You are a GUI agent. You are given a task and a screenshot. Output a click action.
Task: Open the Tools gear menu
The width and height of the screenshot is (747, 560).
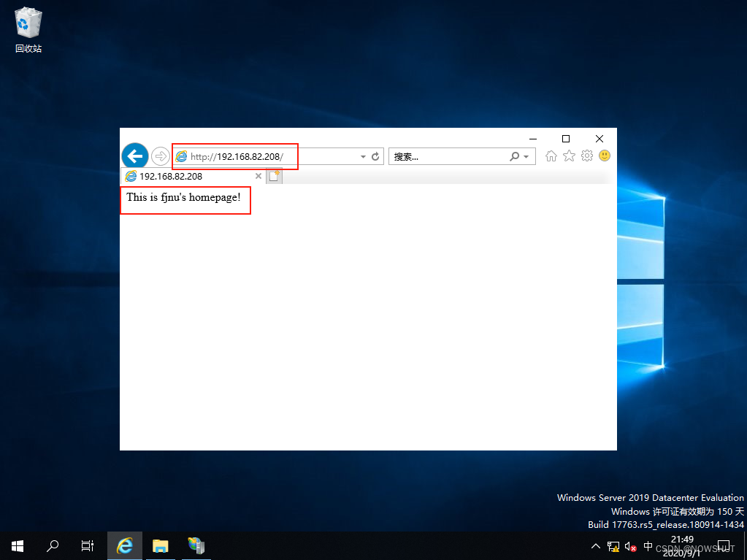pyautogui.click(x=587, y=156)
